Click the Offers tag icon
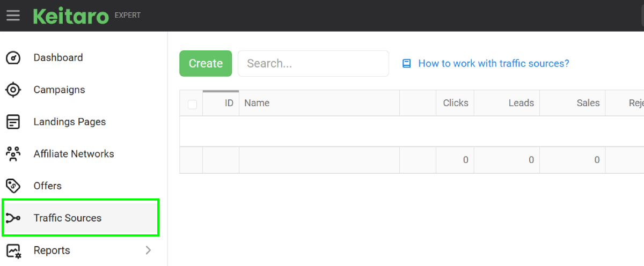Image resolution: width=644 pixels, height=266 pixels. point(13,186)
